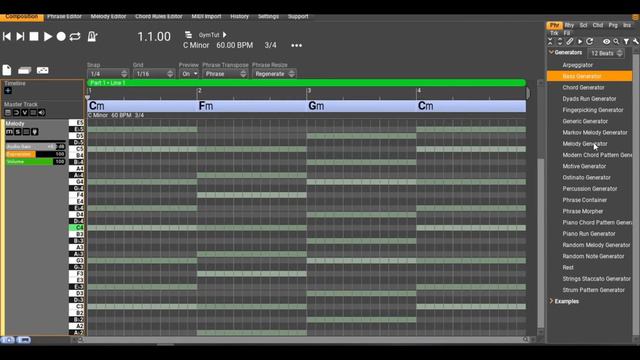Open the Phrase Resize Regenerate dropdown
This screenshot has height=360, width=640.
point(274,74)
